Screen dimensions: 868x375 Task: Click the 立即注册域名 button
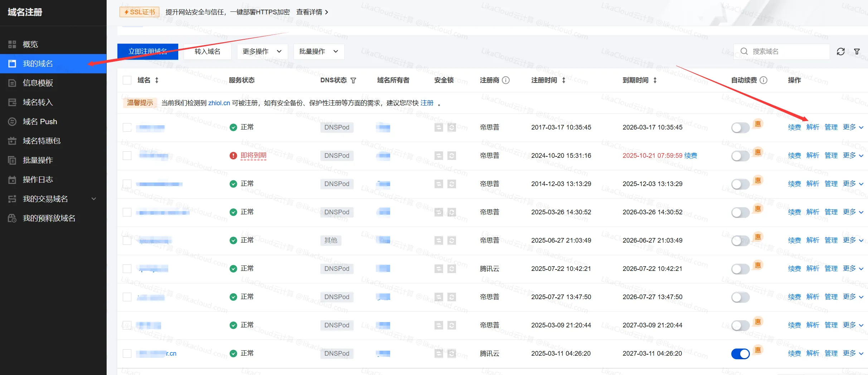click(147, 51)
